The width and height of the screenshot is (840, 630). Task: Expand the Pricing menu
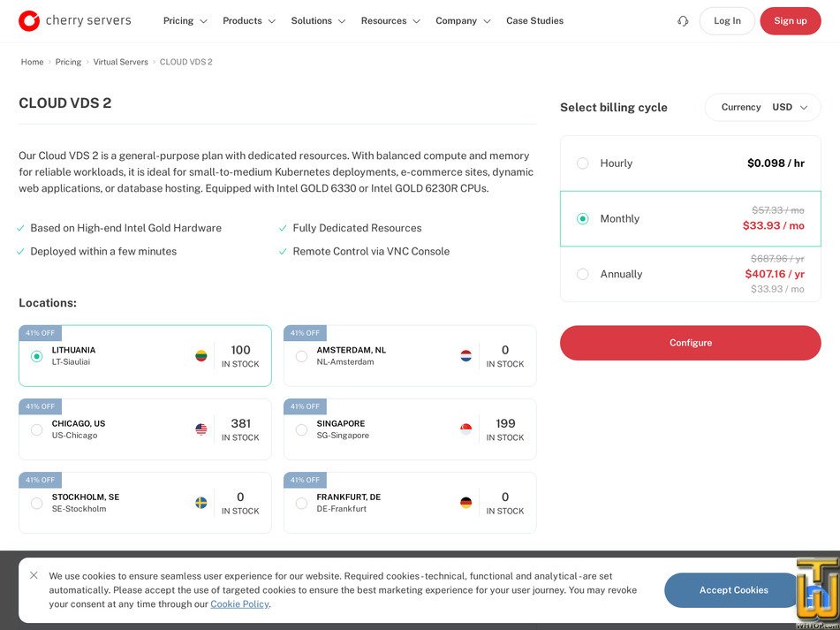[x=185, y=21]
